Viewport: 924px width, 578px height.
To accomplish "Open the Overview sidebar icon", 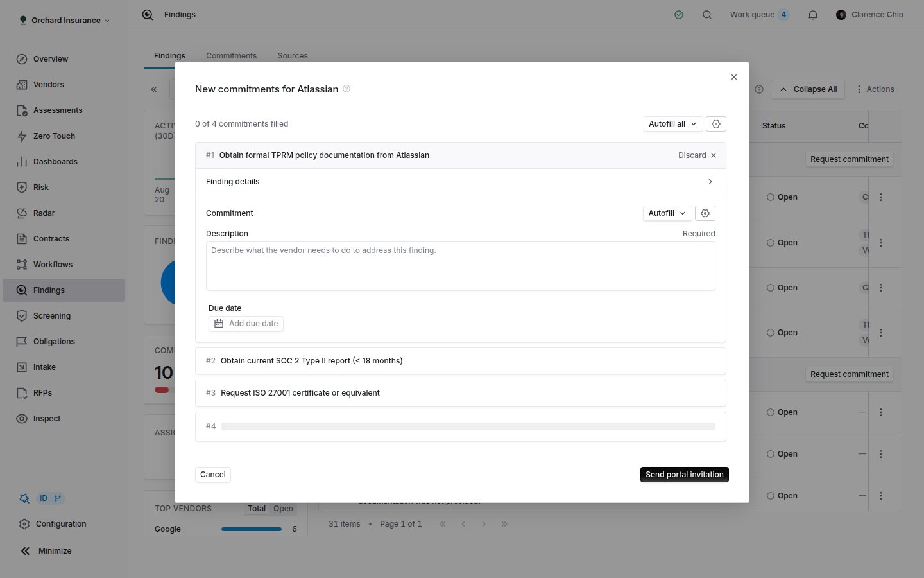I will coord(22,59).
